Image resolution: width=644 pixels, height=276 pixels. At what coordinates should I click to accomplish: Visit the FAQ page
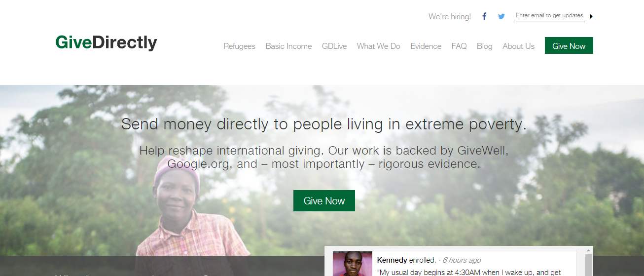click(459, 46)
